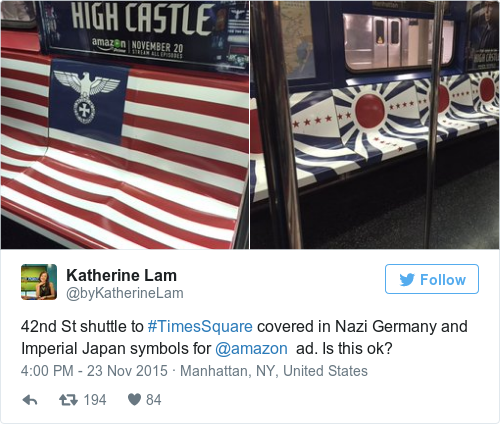Open the left photo of flag-covered seats
This screenshot has width=500, height=424.
[125, 125]
